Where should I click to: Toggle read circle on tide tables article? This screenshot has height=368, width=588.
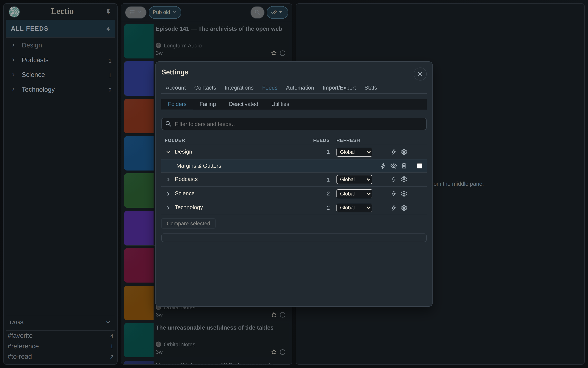pyautogui.click(x=283, y=352)
